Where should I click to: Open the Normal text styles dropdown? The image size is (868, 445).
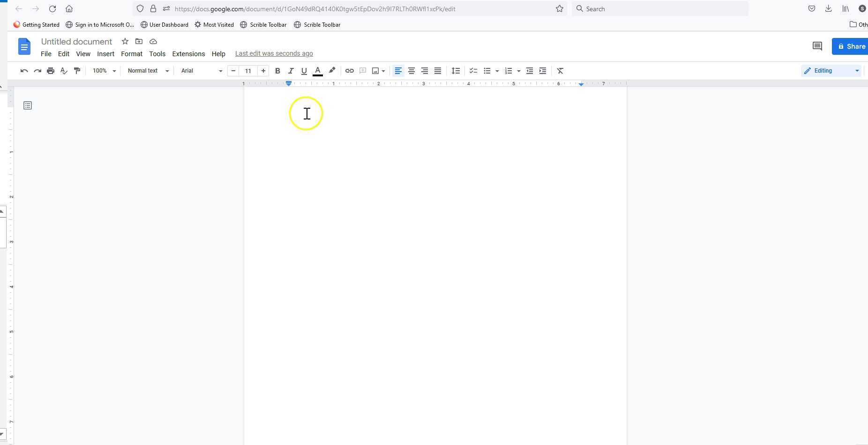(x=148, y=71)
